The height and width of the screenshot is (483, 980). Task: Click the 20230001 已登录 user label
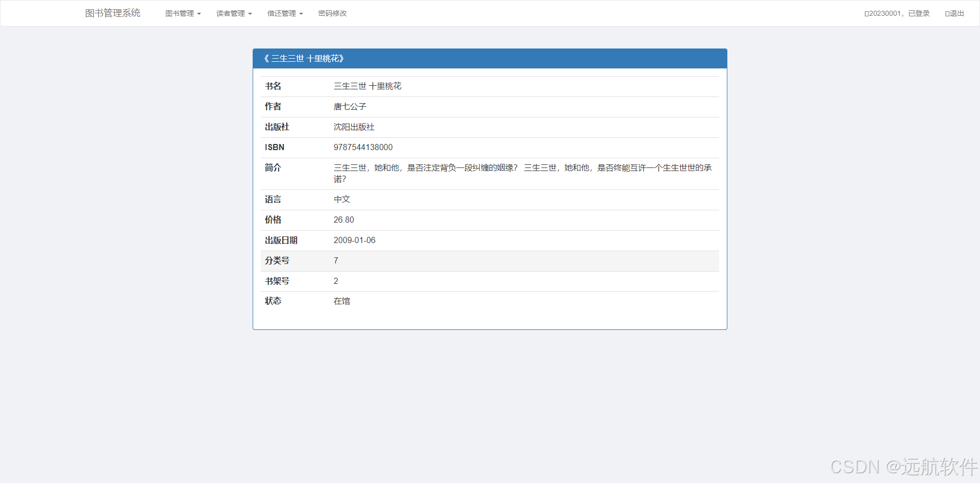[898, 13]
